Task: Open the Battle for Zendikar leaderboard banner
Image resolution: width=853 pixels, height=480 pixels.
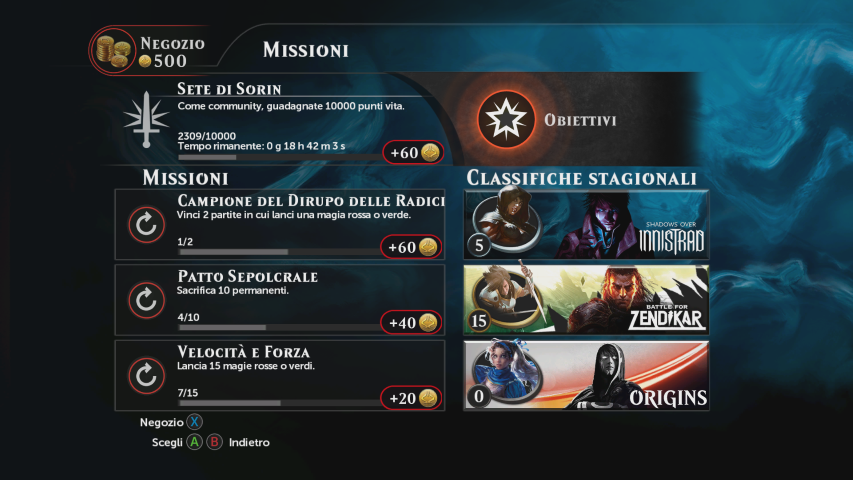Action: [x=586, y=300]
